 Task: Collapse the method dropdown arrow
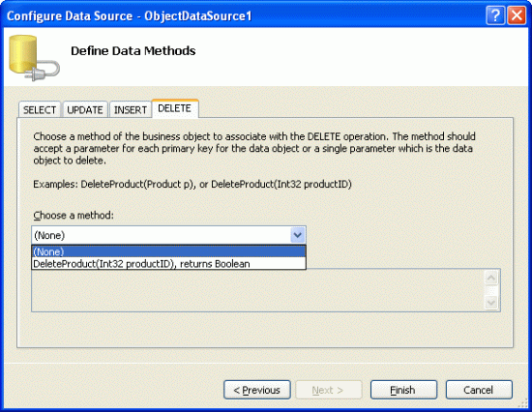point(298,235)
